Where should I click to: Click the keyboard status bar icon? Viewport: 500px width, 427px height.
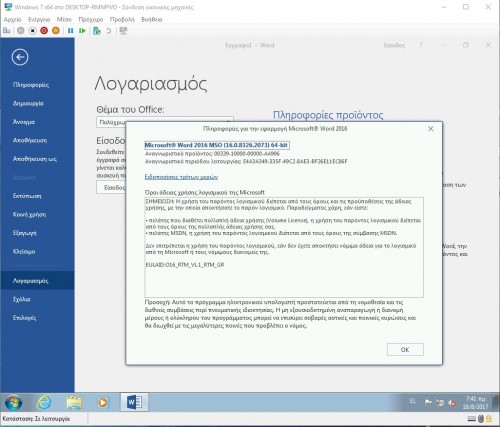point(472,419)
